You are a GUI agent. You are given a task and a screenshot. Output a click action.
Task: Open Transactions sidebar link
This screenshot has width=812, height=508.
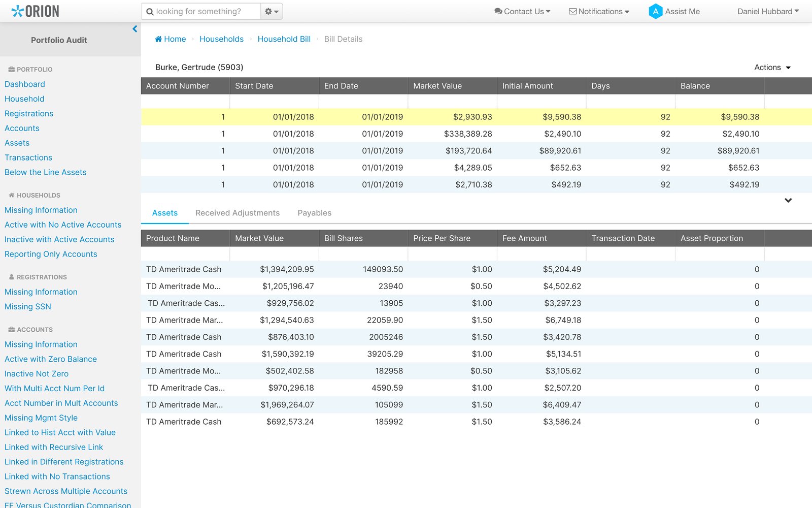pyautogui.click(x=28, y=158)
